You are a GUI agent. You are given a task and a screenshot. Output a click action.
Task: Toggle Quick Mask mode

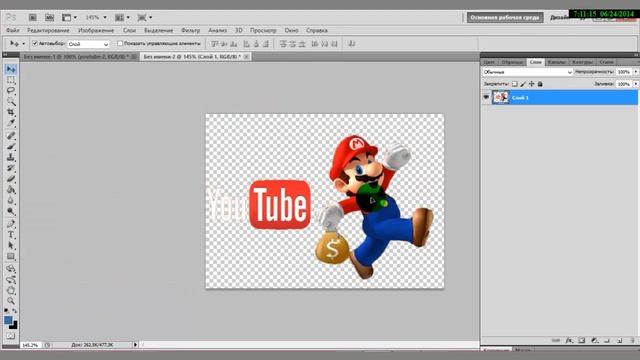(11, 336)
